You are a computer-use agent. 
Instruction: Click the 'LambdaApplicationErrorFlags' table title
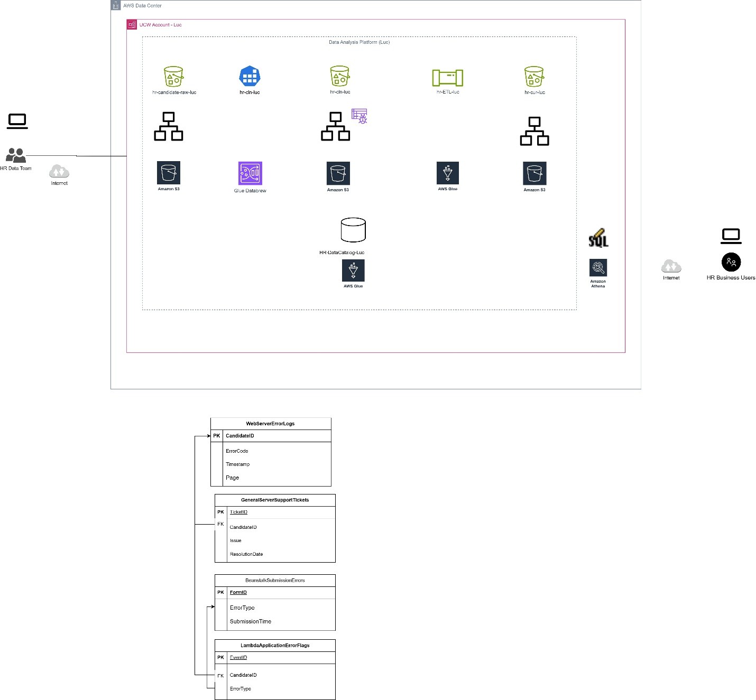(275, 646)
